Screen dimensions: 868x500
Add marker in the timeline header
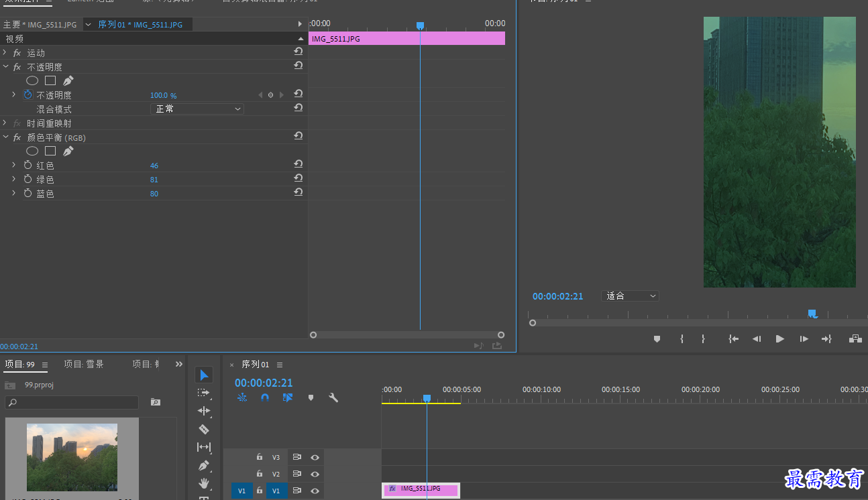click(311, 397)
